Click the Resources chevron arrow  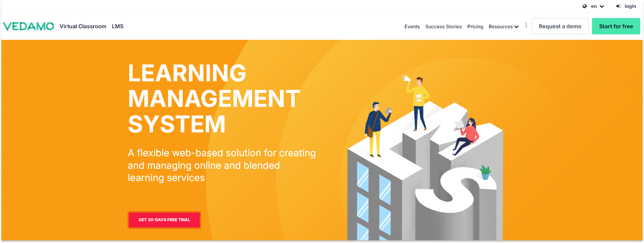[x=516, y=27]
